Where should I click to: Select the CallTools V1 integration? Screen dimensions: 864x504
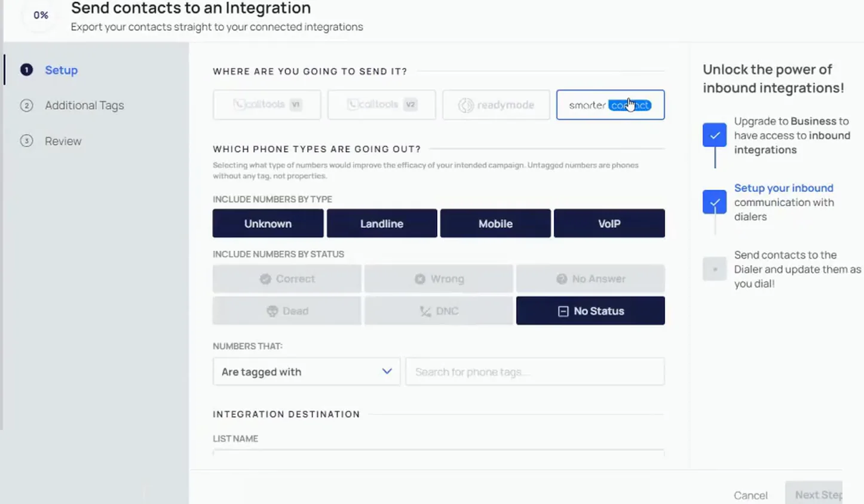click(266, 105)
